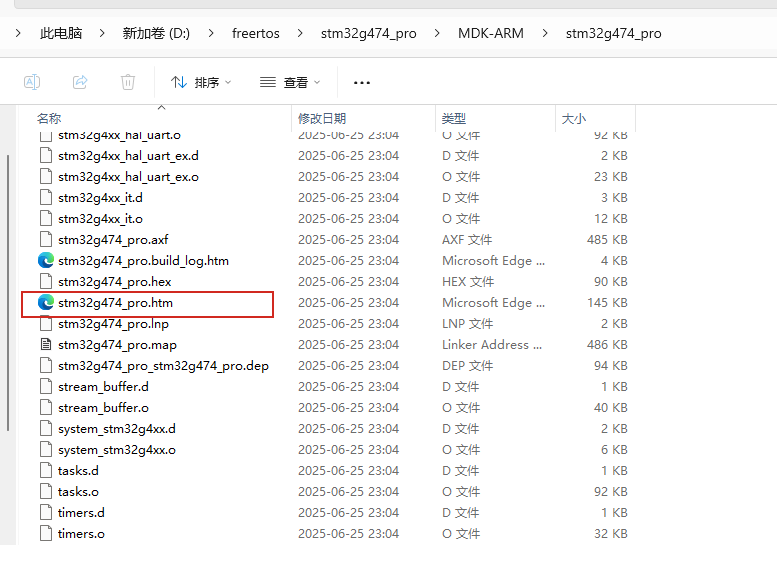This screenshot has width=777, height=561.
Task: Click the 145 KB size cell
Action: tap(607, 302)
